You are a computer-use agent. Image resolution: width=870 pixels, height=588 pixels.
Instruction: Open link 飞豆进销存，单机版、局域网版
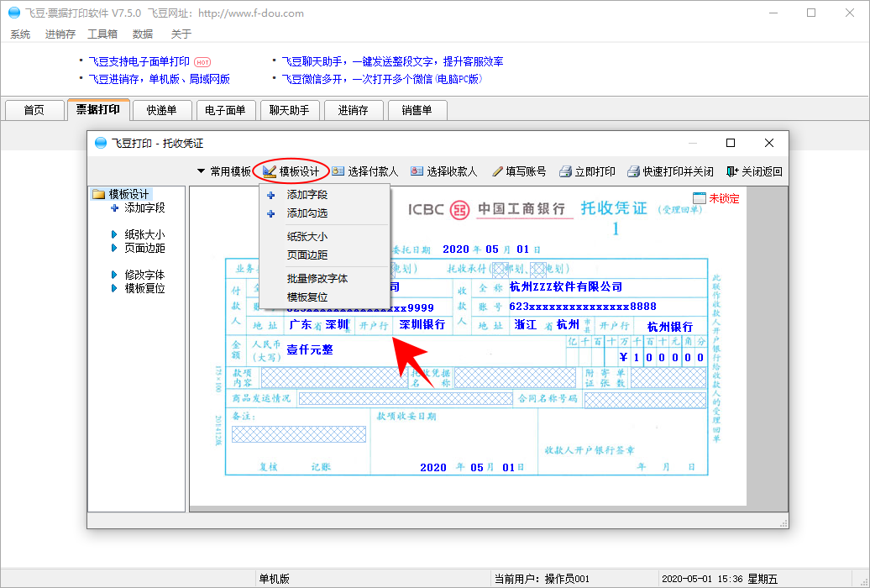(x=160, y=80)
